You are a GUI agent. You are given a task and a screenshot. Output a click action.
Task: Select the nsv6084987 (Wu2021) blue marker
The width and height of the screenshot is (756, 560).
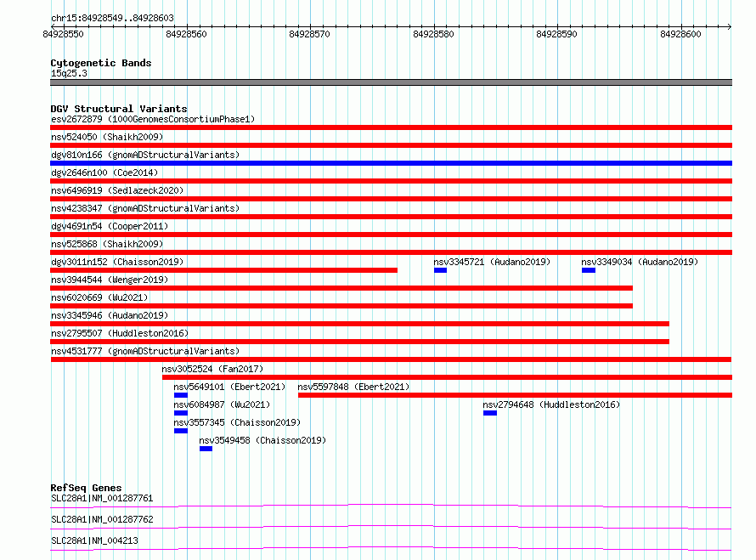181,413
